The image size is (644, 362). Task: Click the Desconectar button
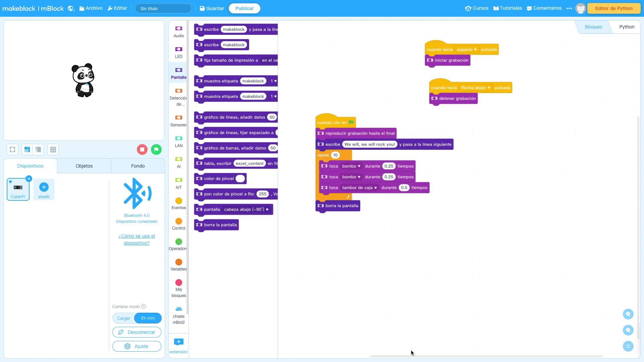pyautogui.click(x=137, y=332)
